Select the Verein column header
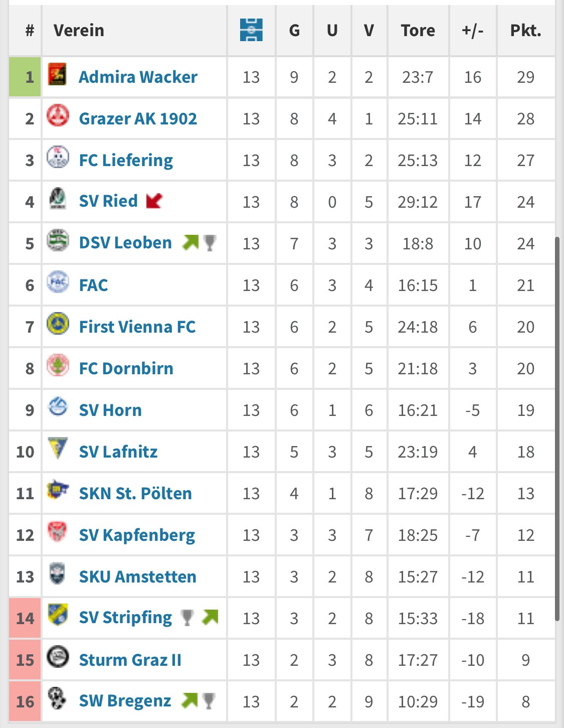 [79, 31]
